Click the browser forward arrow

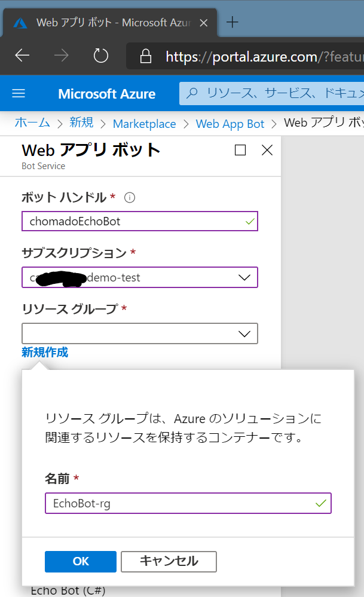click(62, 56)
